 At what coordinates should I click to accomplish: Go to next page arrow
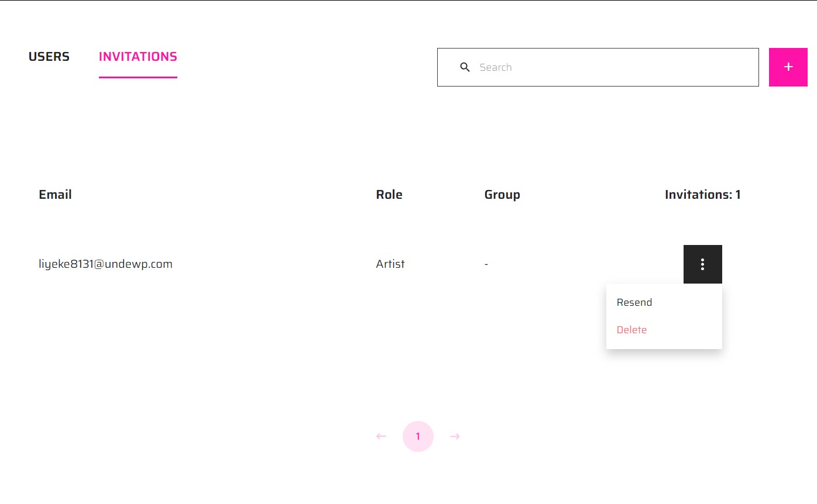(x=455, y=436)
